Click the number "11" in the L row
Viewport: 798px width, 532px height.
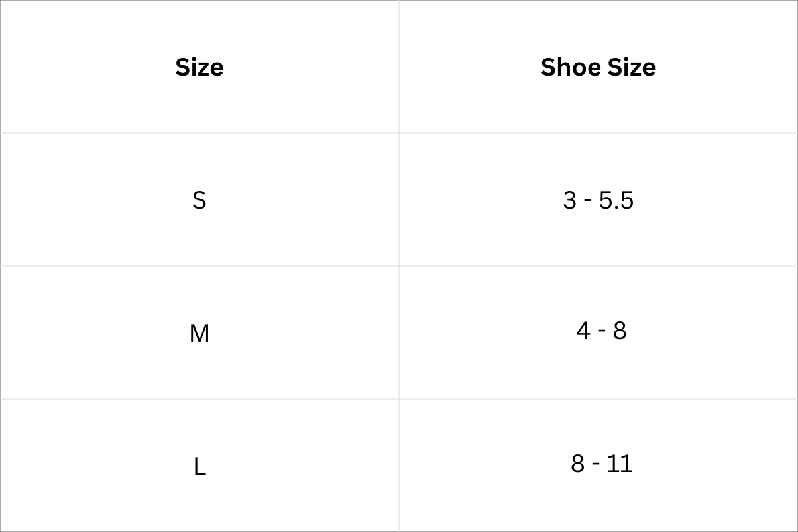point(620,464)
